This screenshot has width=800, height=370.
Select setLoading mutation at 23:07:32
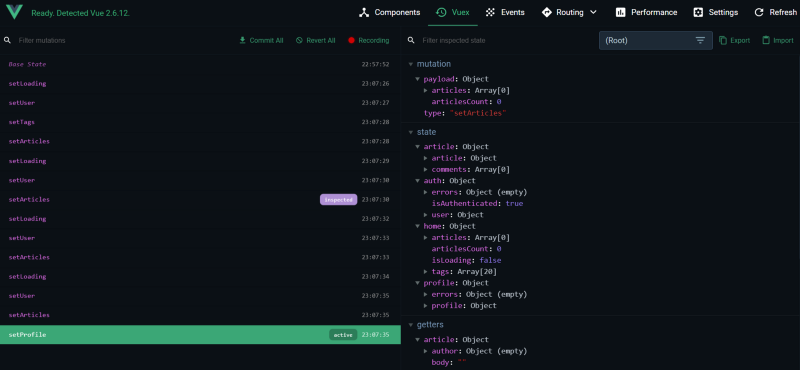(200, 218)
